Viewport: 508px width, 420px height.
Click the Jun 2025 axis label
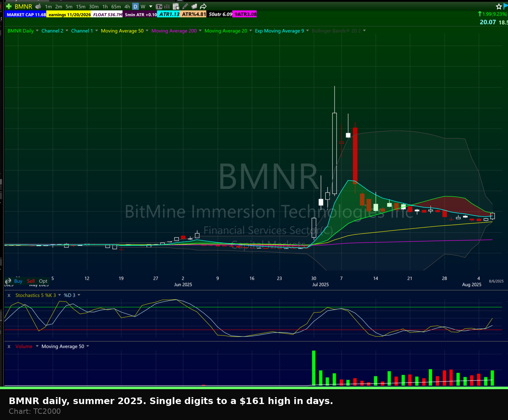(x=183, y=284)
